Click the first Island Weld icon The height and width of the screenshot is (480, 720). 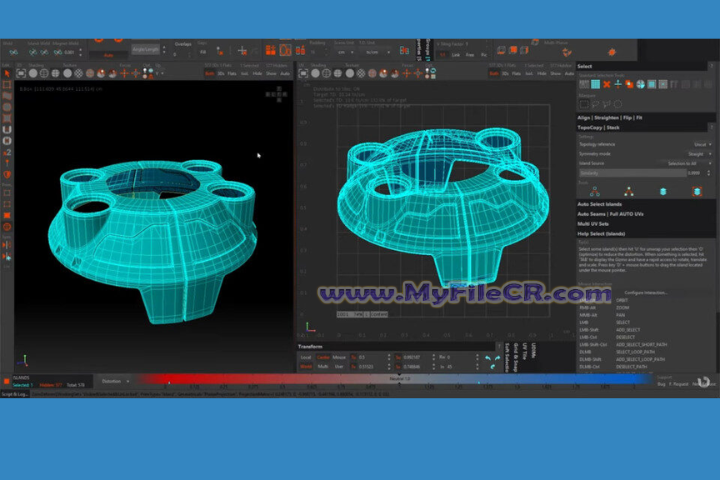tap(32, 52)
